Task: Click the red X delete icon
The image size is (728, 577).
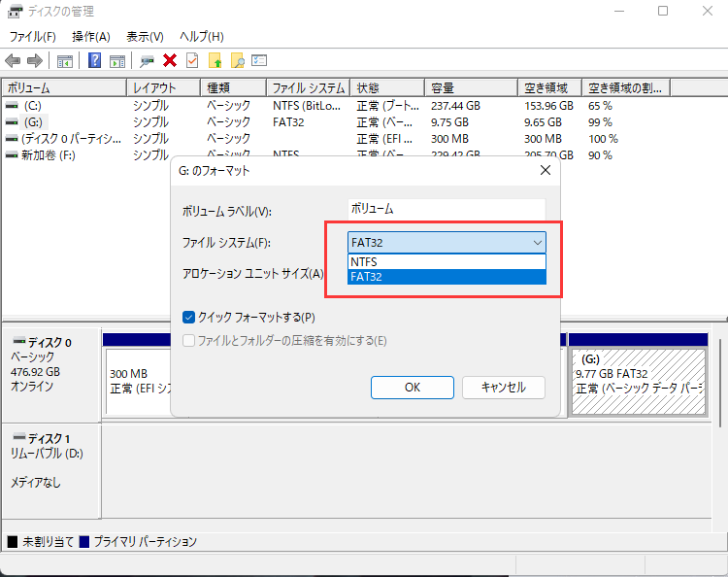Action: [170, 60]
